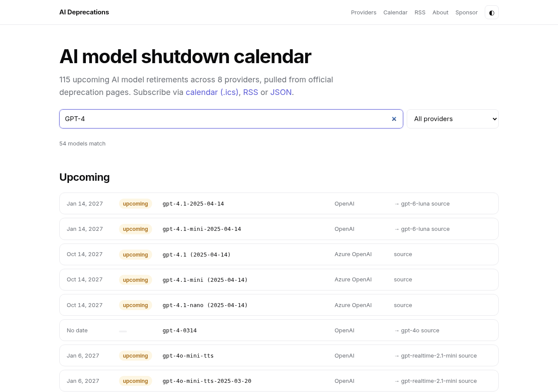Open the Providers nav item
The image size is (558, 392).
tap(364, 12)
